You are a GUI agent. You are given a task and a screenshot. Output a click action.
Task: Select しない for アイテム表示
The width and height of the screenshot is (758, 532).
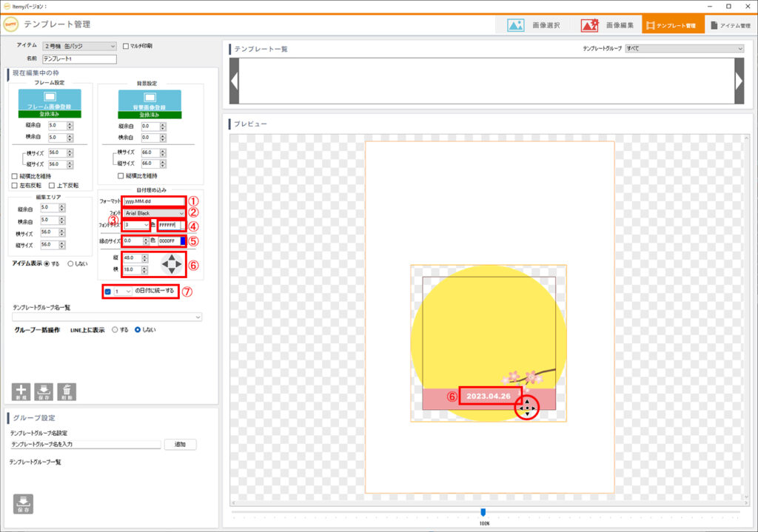click(x=71, y=263)
